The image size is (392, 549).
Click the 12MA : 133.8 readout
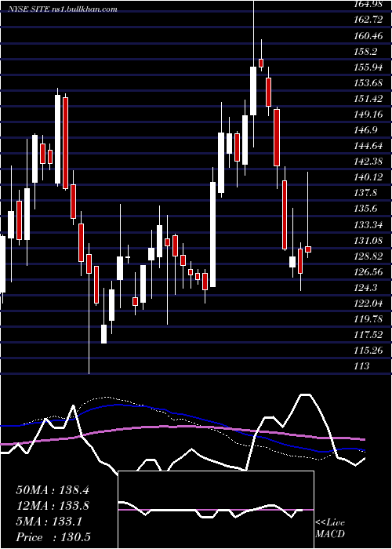(x=53, y=506)
